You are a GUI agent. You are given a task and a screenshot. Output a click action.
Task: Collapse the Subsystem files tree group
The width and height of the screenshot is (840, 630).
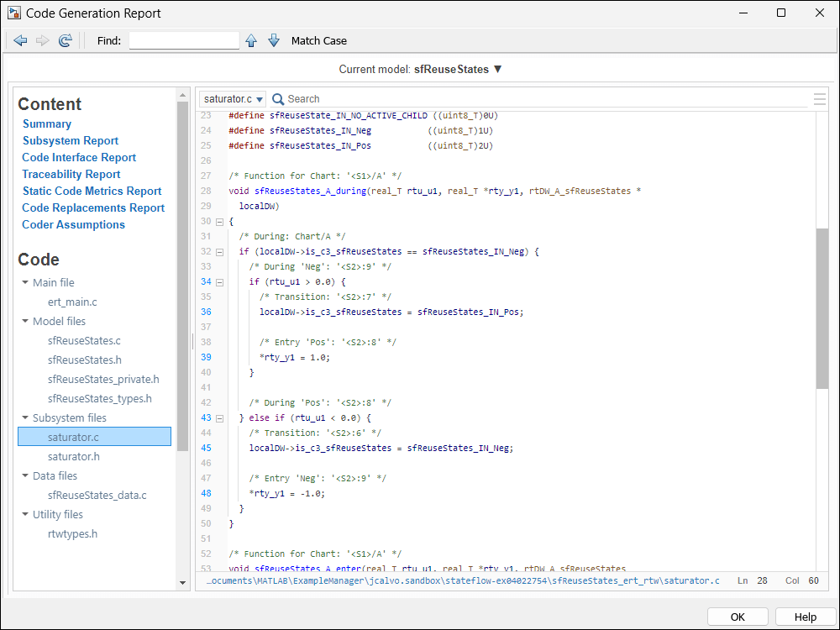point(26,418)
